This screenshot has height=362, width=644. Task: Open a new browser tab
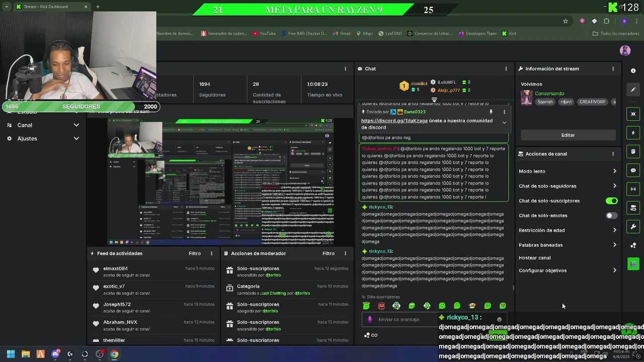pos(98,7)
